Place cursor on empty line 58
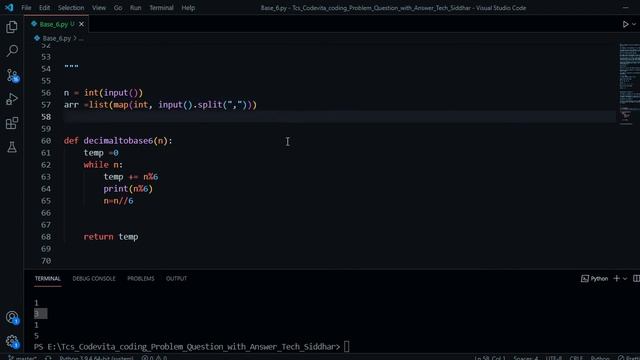640x360 pixels. click(340, 117)
